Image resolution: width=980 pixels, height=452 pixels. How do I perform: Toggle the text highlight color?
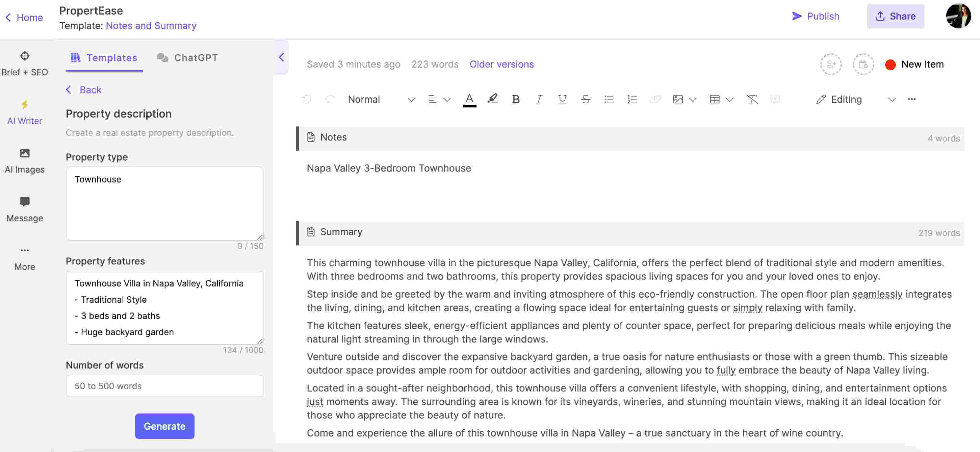[x=493, y=99]
